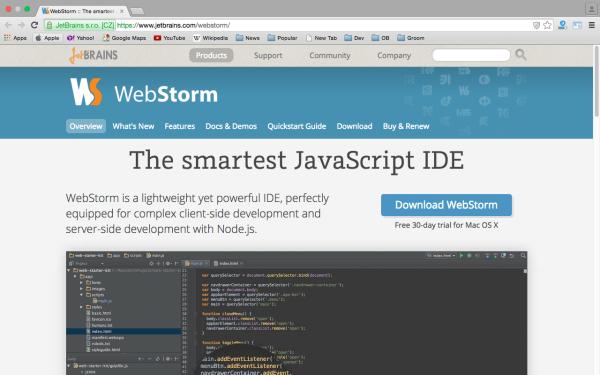The image size is (600, 375).
Task: Close the WebStorm browser tab
Action: [122, 11]
